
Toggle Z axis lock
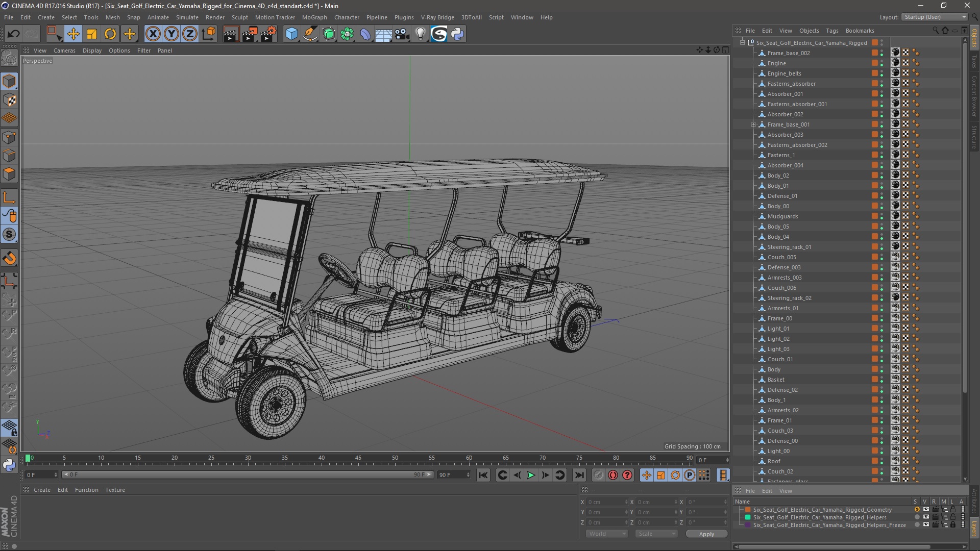point(190,34)
